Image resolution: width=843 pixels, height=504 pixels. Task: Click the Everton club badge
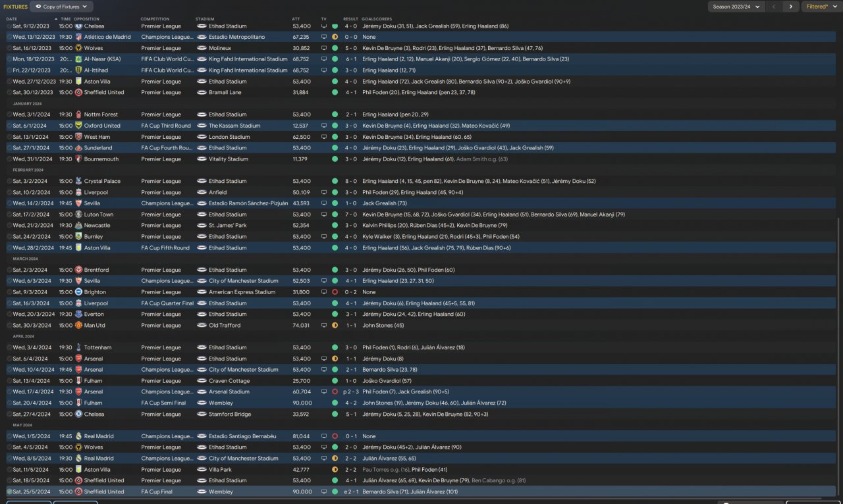tap(79, 315)
